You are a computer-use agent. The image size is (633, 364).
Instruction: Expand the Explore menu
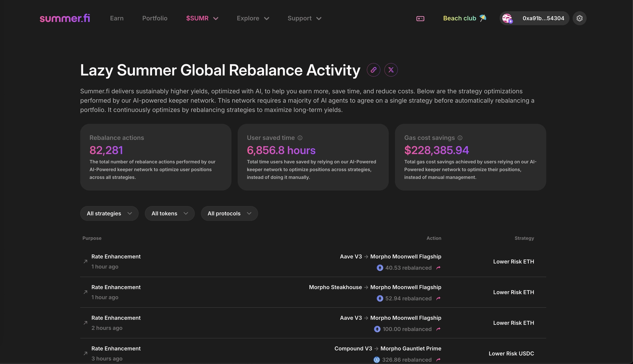(x=253, y=18)
